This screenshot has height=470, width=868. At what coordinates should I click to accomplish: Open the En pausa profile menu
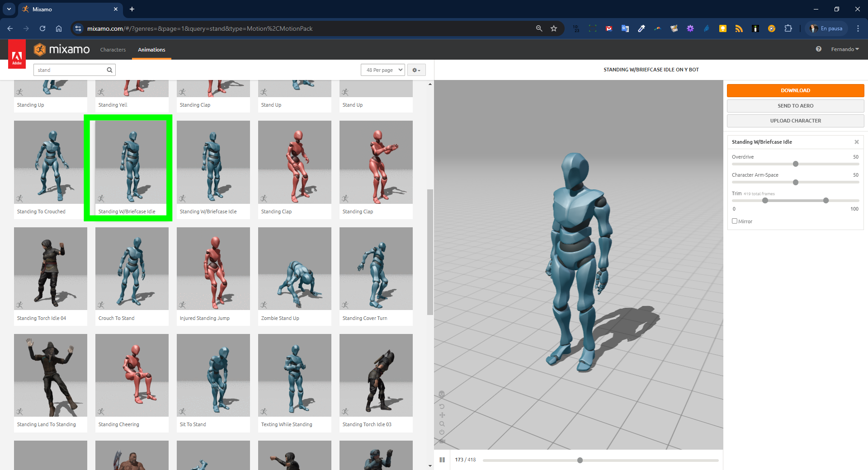point(826,28)
